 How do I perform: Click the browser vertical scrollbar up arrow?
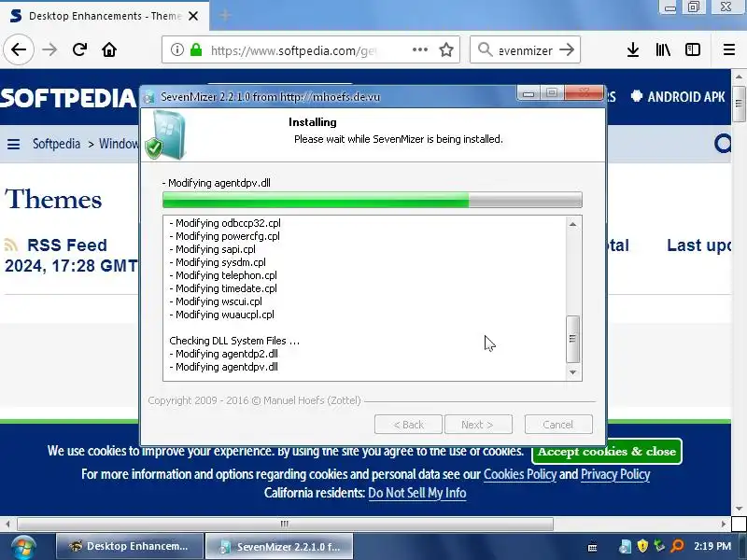739,77
